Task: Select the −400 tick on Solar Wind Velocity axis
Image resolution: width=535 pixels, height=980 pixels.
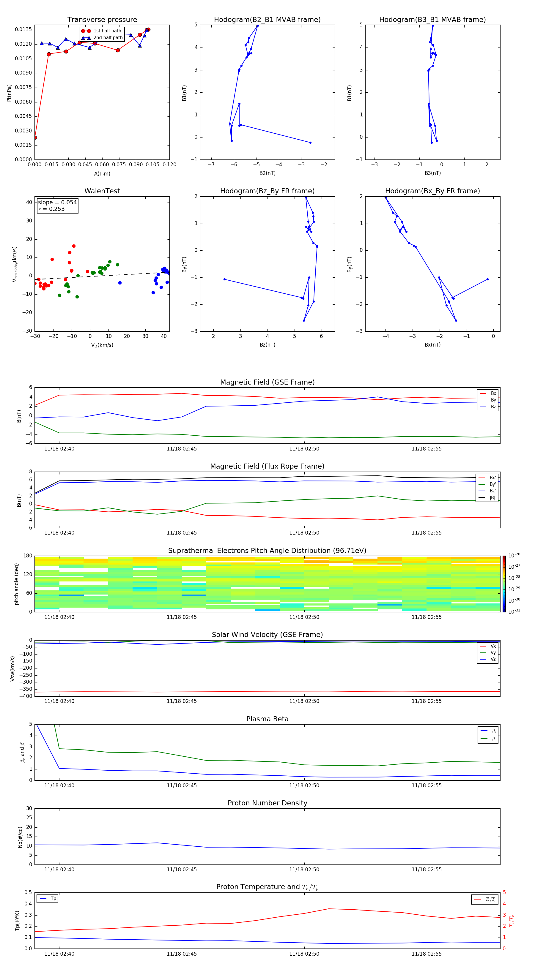Action: pos(26,696)
